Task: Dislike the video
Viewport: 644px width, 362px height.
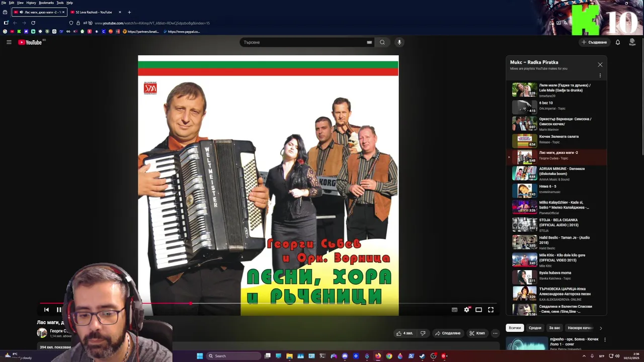Action: (423, 333)
